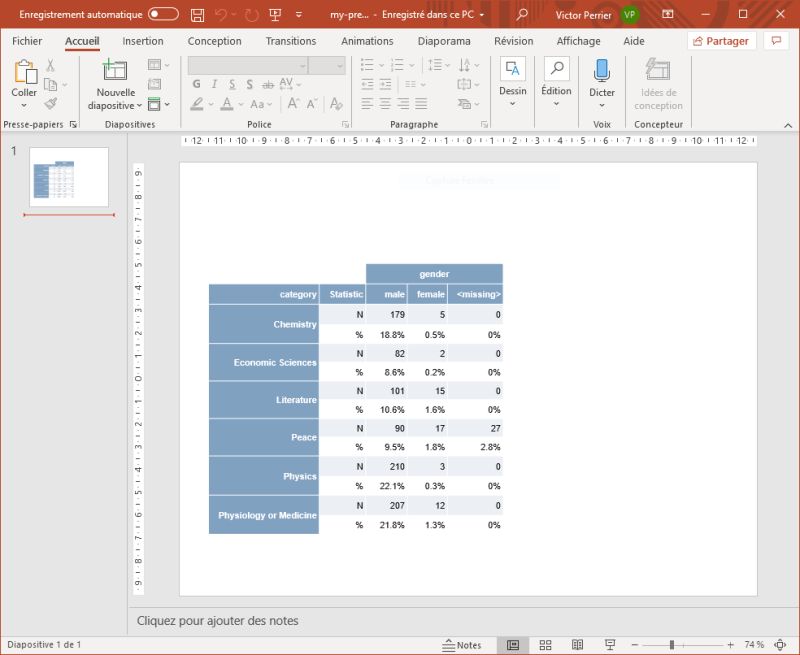This screenshot has width=800, height=655.
Task: Toggle the Enregistrement automatique switch
Action: (163, 14)
